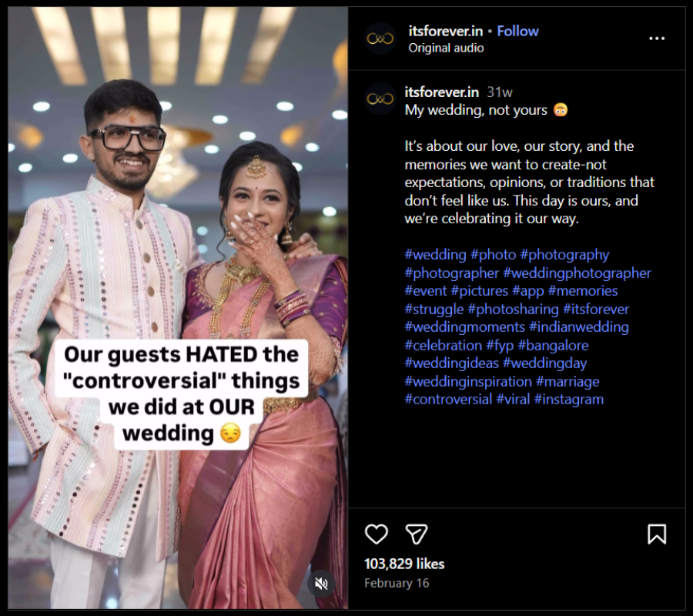Open the #wedding hashtag
Image resolution: width=693 pixels, height=616 pixels.
click(436, 254)
